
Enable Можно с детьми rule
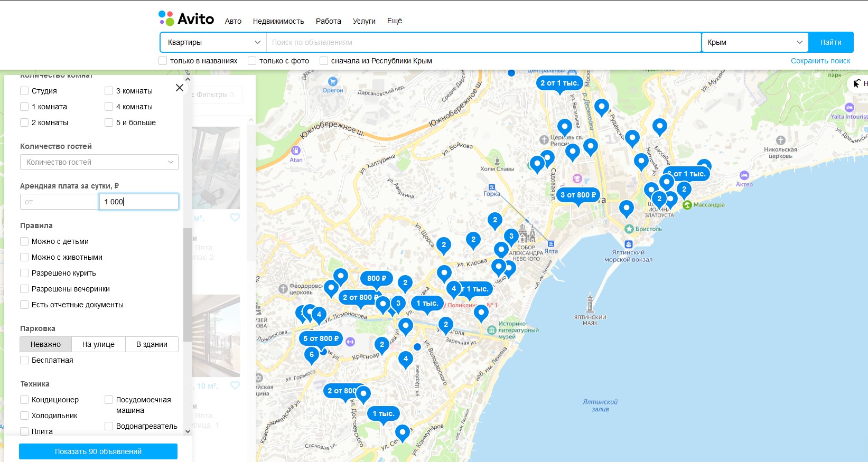click(x=24, y=241)
